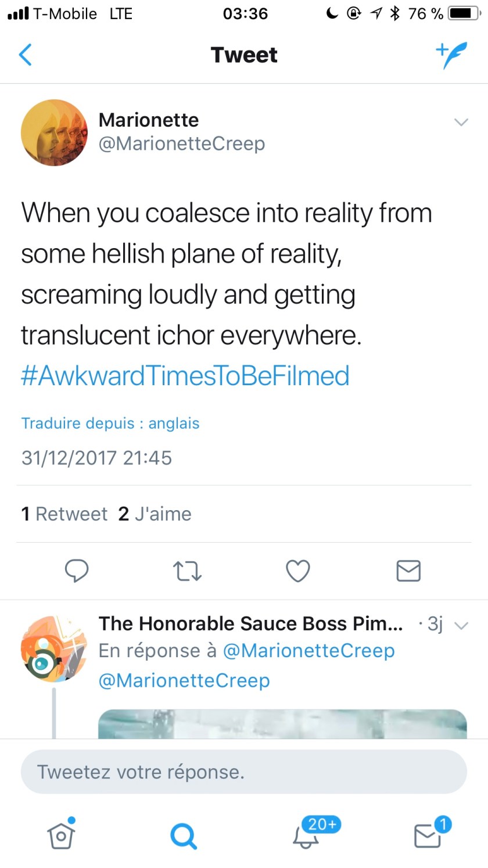Viewport: 488px width, 868px height.
Task: View the 2 J'aime likes list
Action: click(155, 514)
